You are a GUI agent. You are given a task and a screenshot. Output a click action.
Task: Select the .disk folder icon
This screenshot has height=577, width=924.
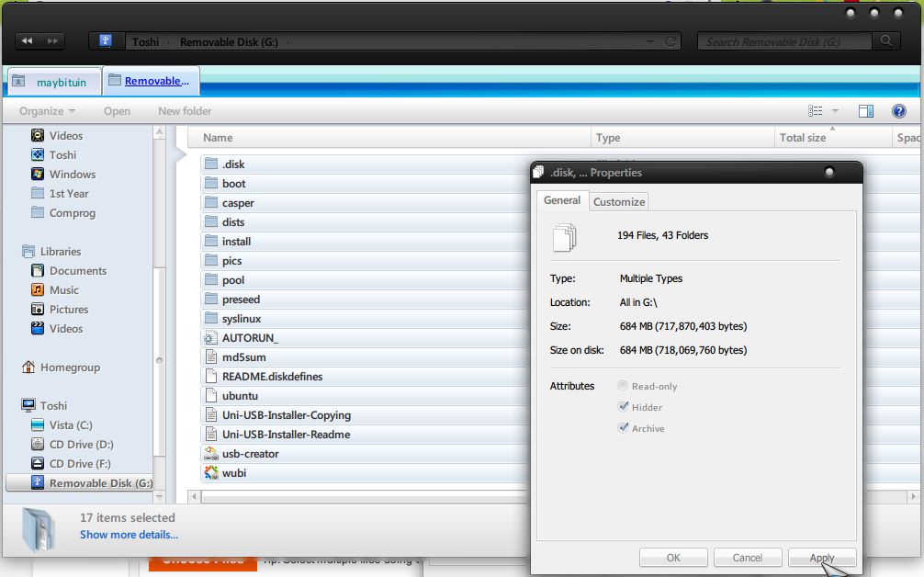[x=211, y=164]
